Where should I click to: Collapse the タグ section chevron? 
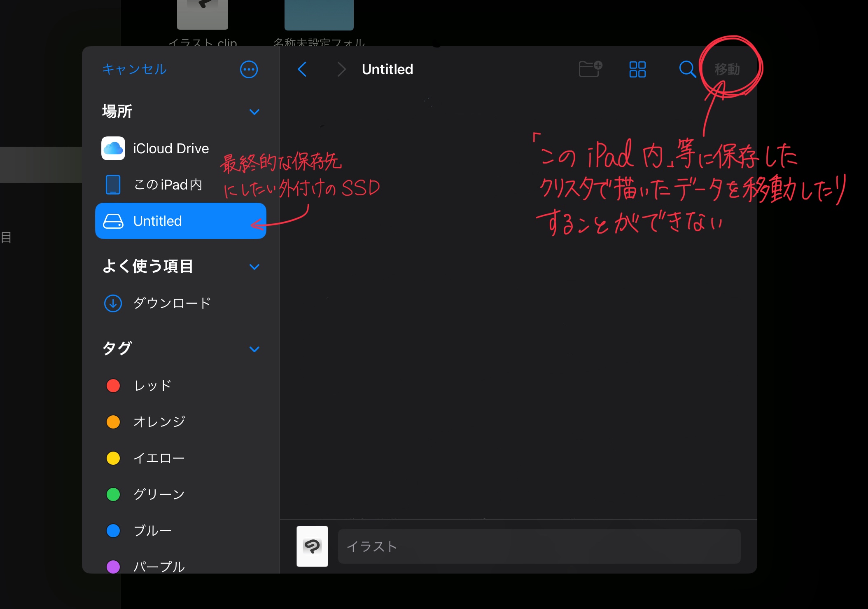tap(254, 349)
